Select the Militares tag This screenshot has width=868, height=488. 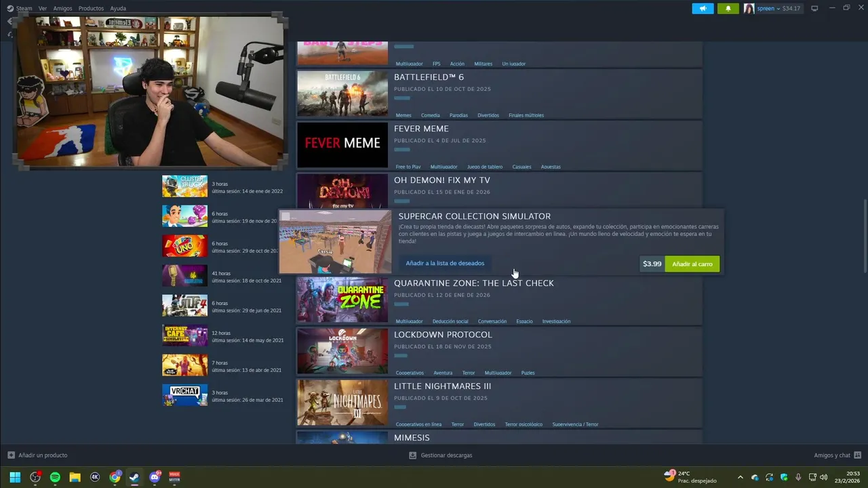click(x=483, y=64)
